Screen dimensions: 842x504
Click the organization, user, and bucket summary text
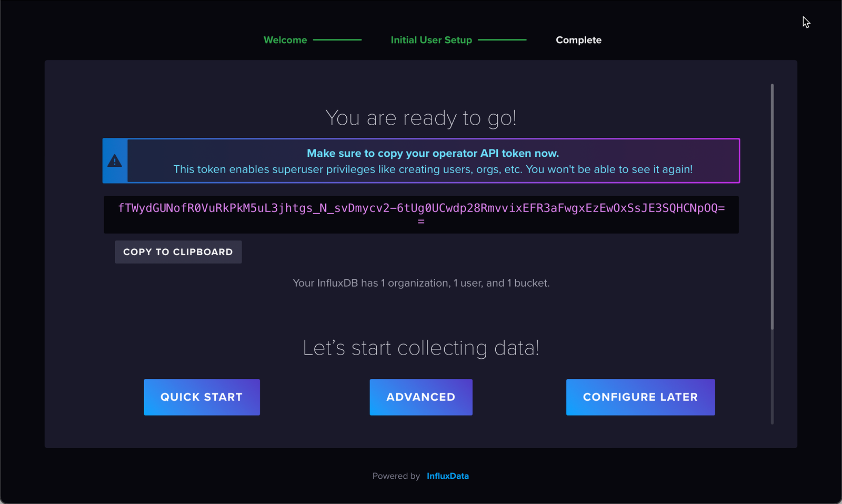click(x=421, y=283)
